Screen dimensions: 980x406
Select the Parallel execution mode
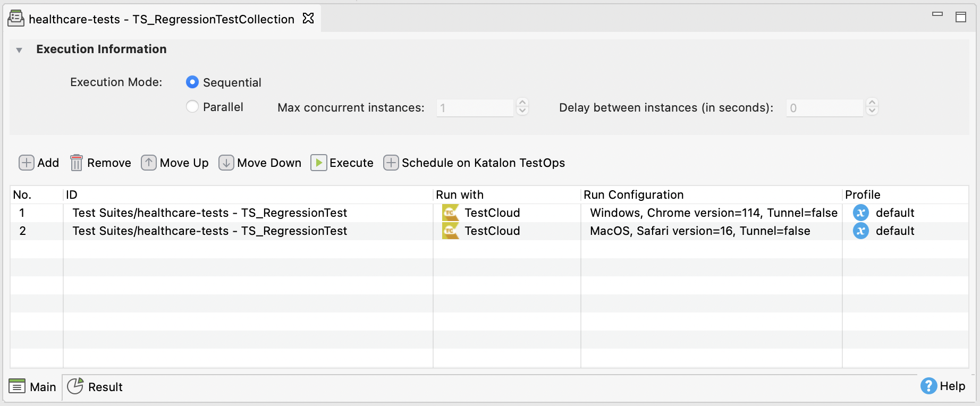192,107
